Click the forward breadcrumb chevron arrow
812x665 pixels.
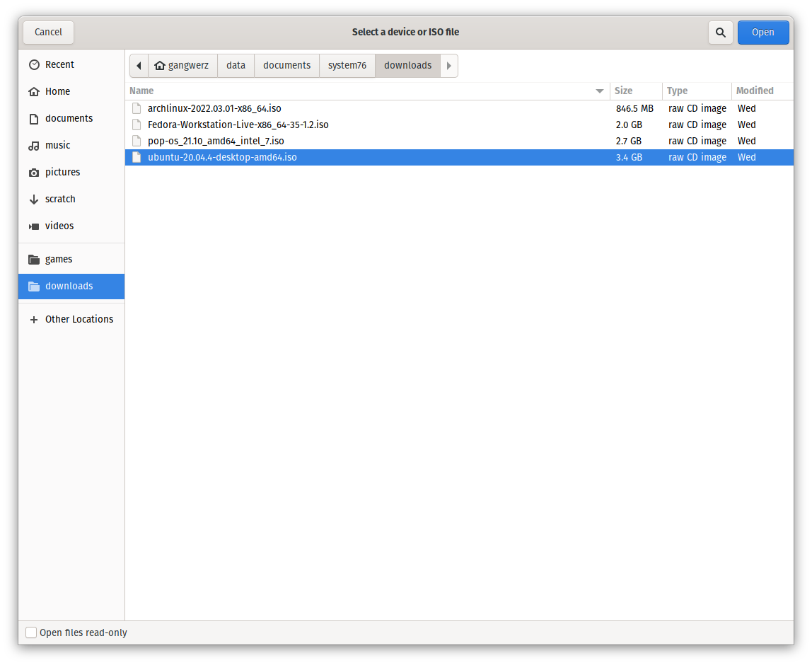tap(448, 65)
